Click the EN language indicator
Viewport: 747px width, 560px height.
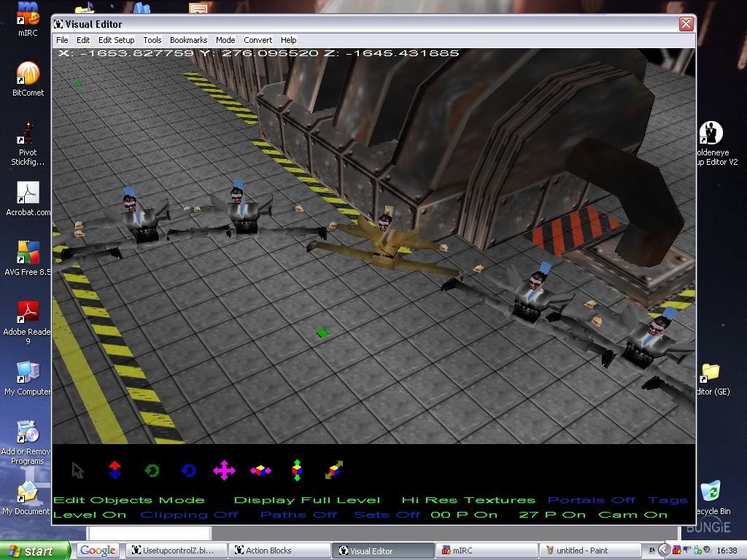point(651,551)
